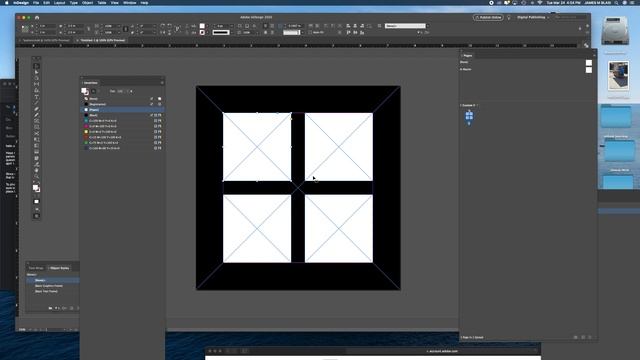
Task: Select the Selection tool in the toolbox
Action: 36,66
